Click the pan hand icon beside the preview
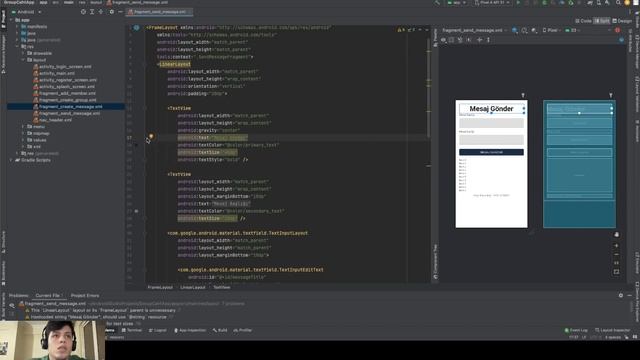Screen dimensions: 640x360 point(616,235)
